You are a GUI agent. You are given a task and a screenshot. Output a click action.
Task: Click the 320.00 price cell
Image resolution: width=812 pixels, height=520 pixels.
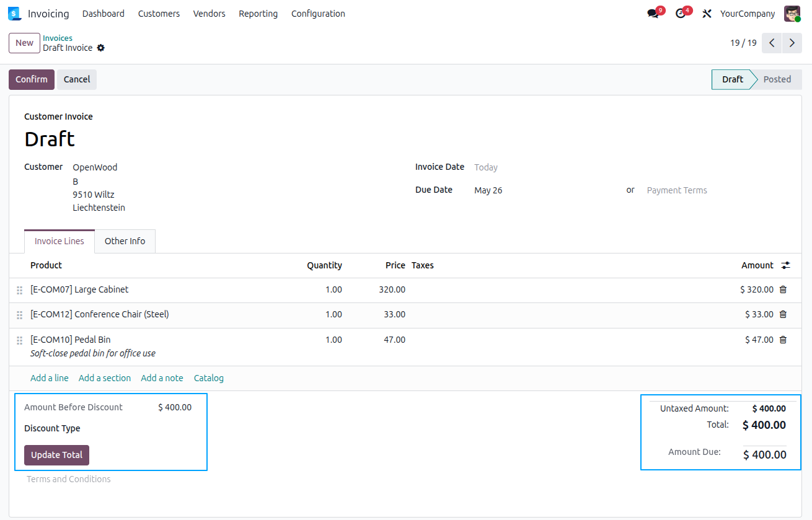click(x=392, y=289)
